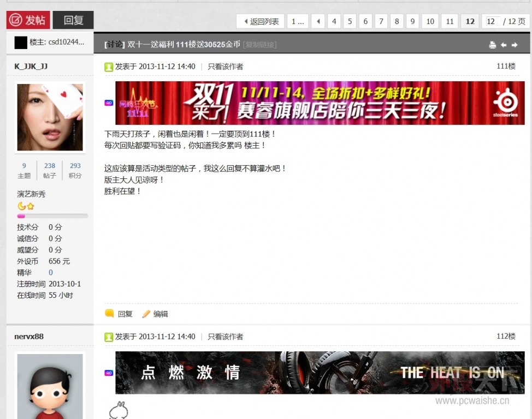Click the 注册时间 2013-10-1 value
532x419 pixels.
click(x=64, y=284)
